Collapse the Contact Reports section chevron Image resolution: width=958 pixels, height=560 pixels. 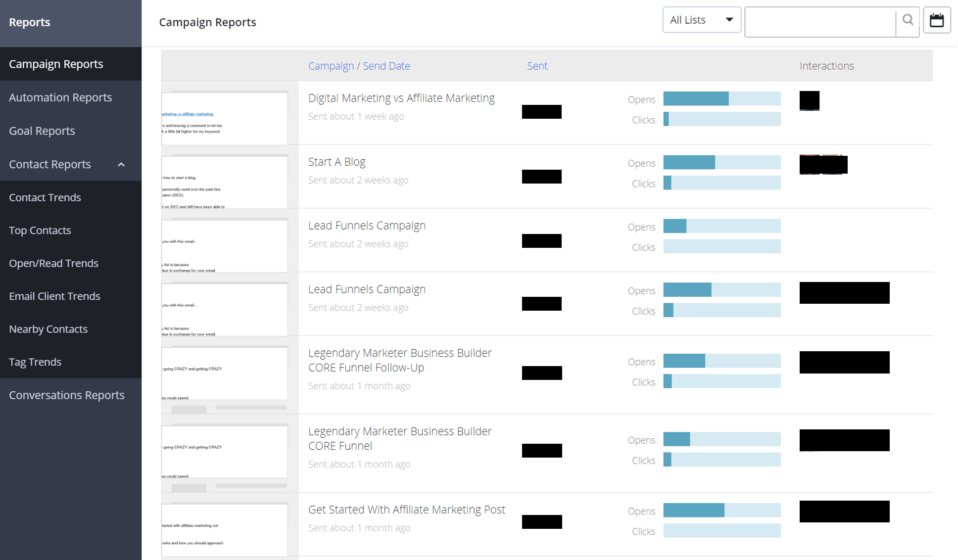[121, 164]
